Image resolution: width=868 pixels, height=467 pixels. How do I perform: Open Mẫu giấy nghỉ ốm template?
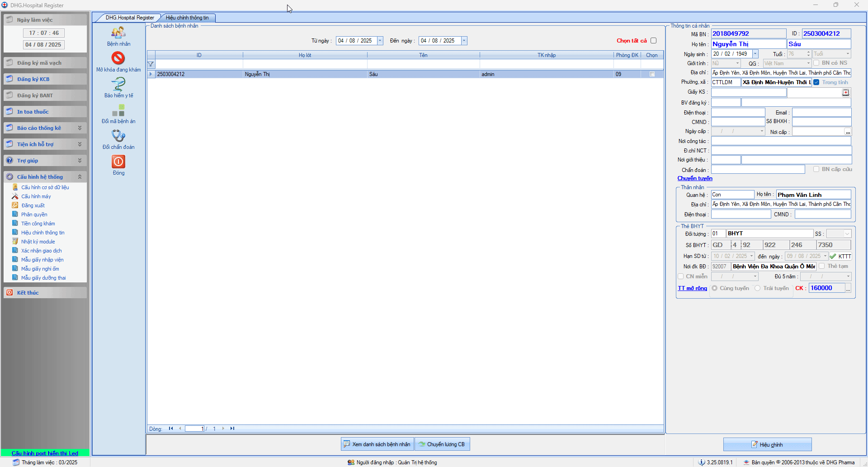click(x=40, y=269)
